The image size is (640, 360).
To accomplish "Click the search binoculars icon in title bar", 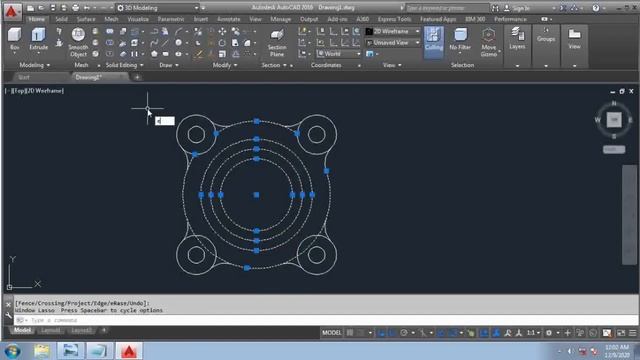I will [495, 8].
